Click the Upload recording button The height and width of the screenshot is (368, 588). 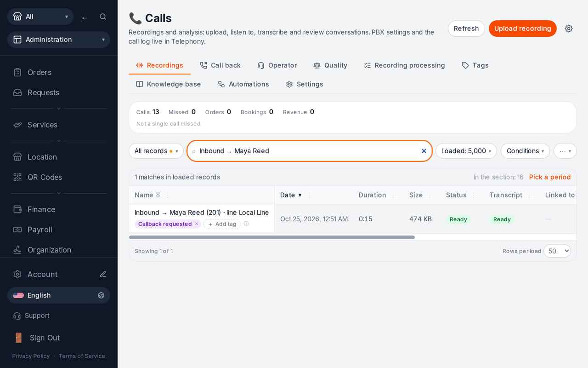click(523, 29)
